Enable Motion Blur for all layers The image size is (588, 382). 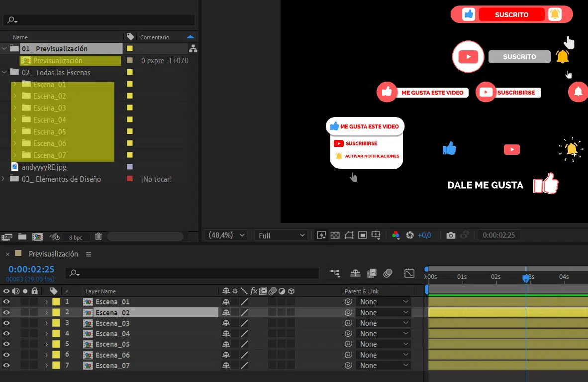coord(388,273)
